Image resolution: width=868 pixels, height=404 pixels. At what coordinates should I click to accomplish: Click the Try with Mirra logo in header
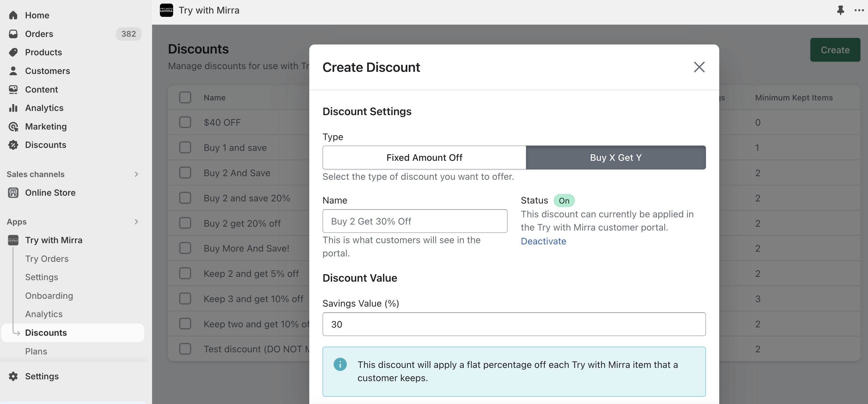click(x=166, y=10)
